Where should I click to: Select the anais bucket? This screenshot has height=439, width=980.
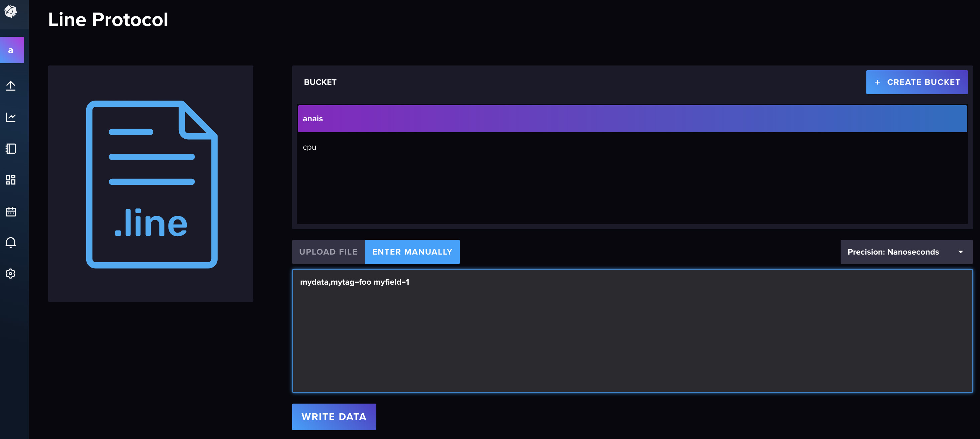point(631,119)
